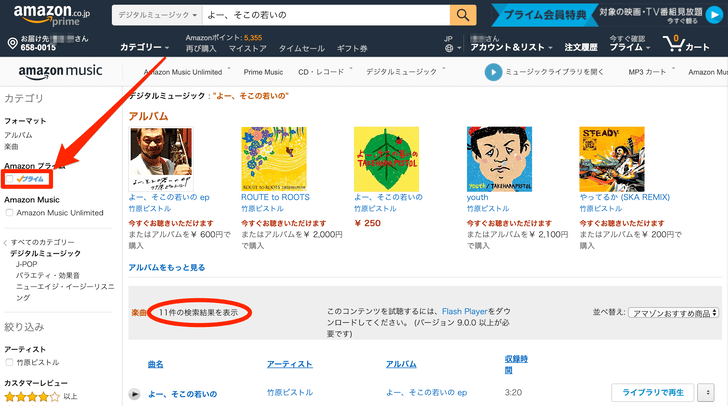This screenshot has width=728, height=406.
Task: Open the デジタルミュージック search category dropdown
Action: tap(157, 15)
